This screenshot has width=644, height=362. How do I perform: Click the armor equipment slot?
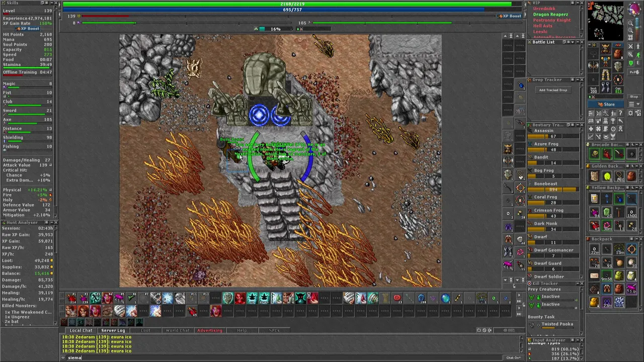pos(606,61)
